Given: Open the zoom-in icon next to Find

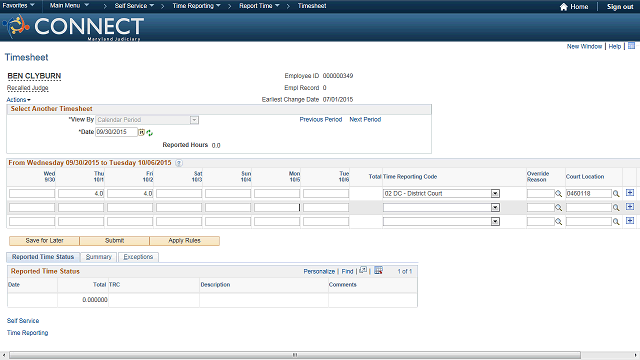Looking at the screenshot, I should click(363, 270).
